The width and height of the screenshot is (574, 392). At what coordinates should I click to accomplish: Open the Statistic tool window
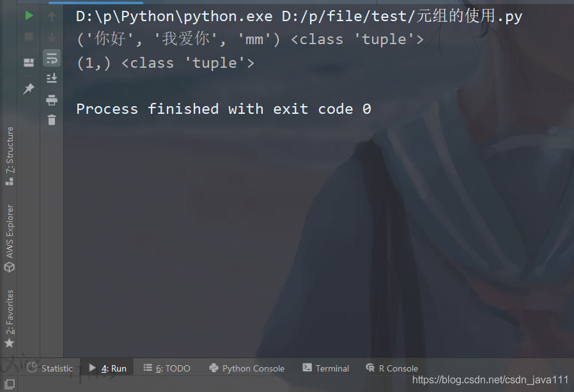50,368
